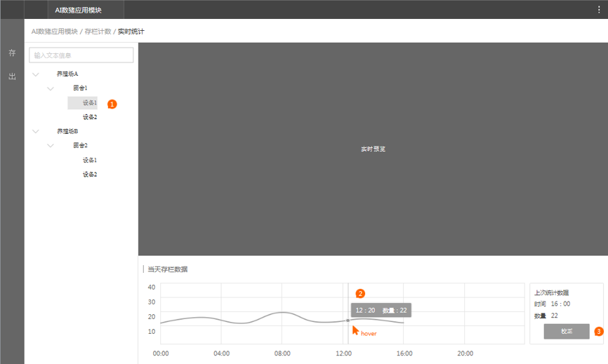Collapse the 圈舍2 tree node chevron
The width and height of the screenshot is (608, 364).
click(x=51, y=146)
